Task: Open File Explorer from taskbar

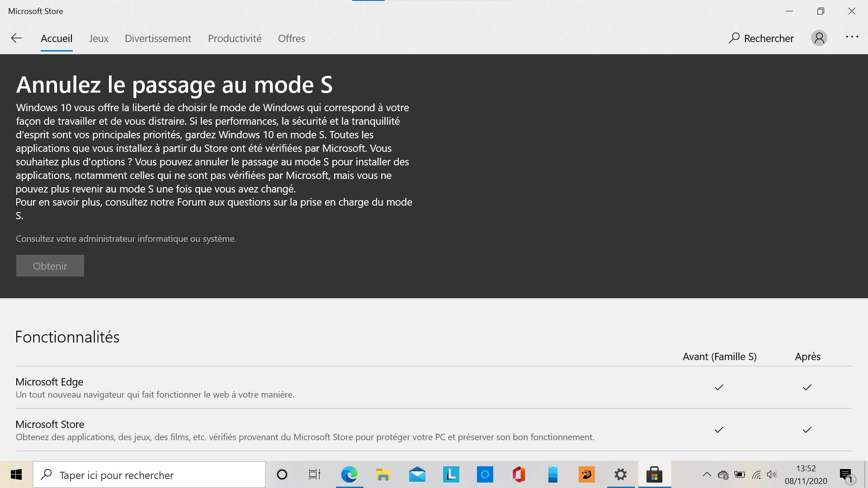Action: point(383,474)
